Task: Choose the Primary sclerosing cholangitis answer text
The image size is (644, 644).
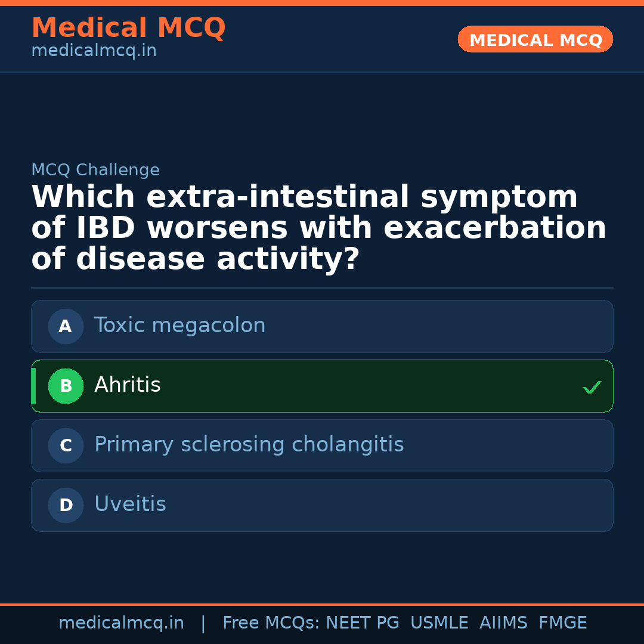Action: [249, 445]
